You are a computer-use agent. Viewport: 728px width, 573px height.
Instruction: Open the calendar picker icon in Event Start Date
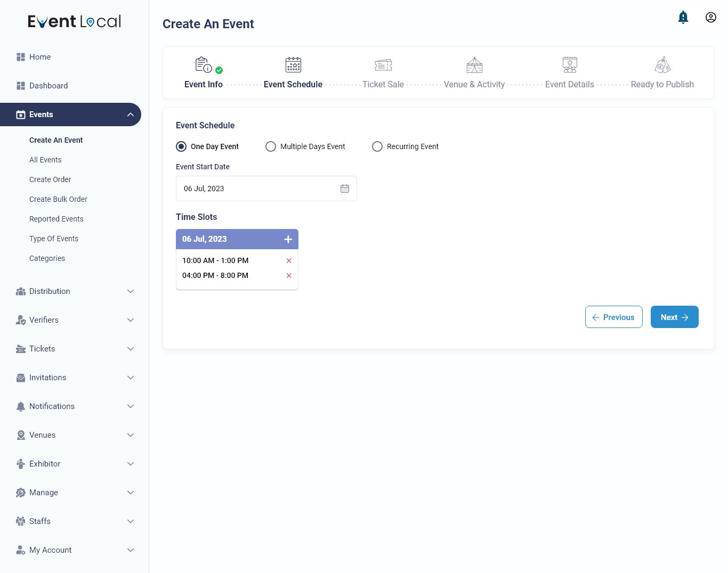[x=345, y=189]
